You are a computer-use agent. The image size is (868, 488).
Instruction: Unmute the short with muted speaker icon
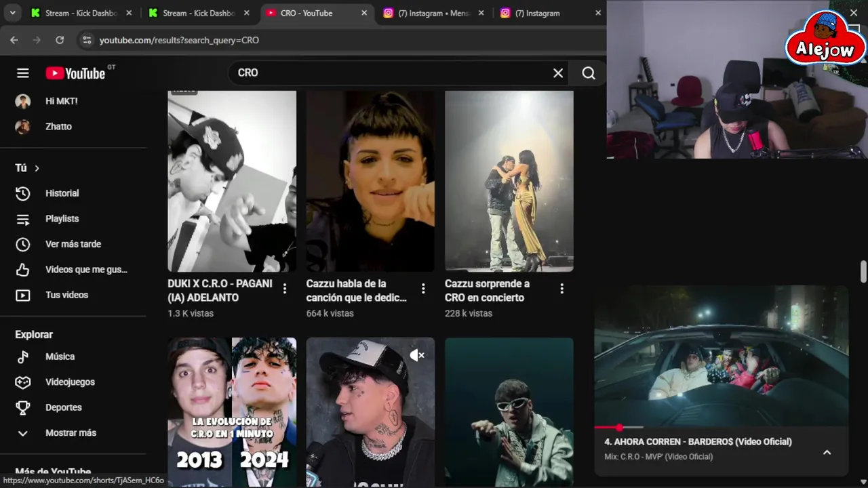[417, 355]
